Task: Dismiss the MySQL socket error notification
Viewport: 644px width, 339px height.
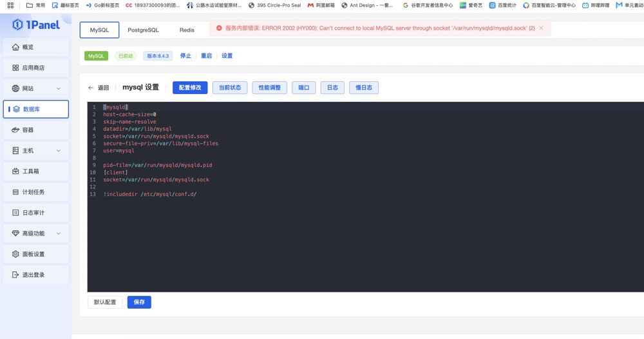Action: [541, 28]
